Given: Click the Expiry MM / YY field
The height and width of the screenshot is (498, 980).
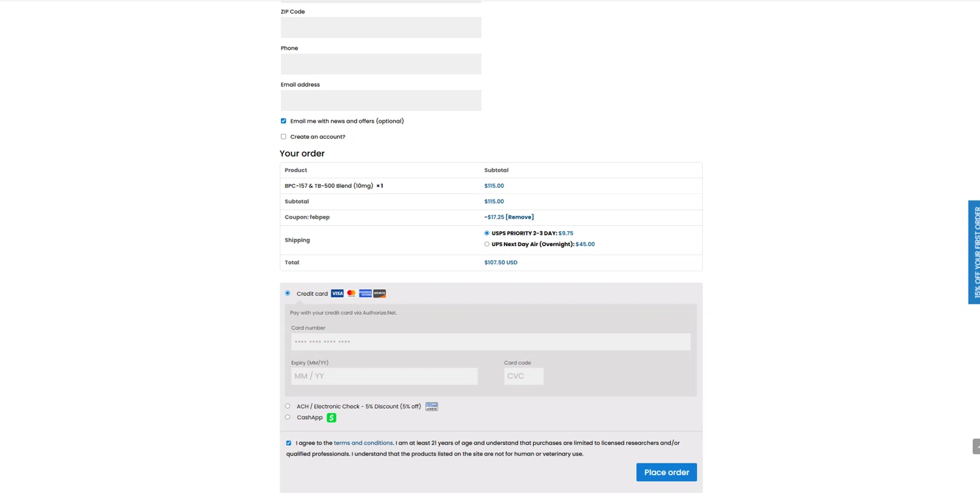Looking at the screenshot, I should 384,376.
